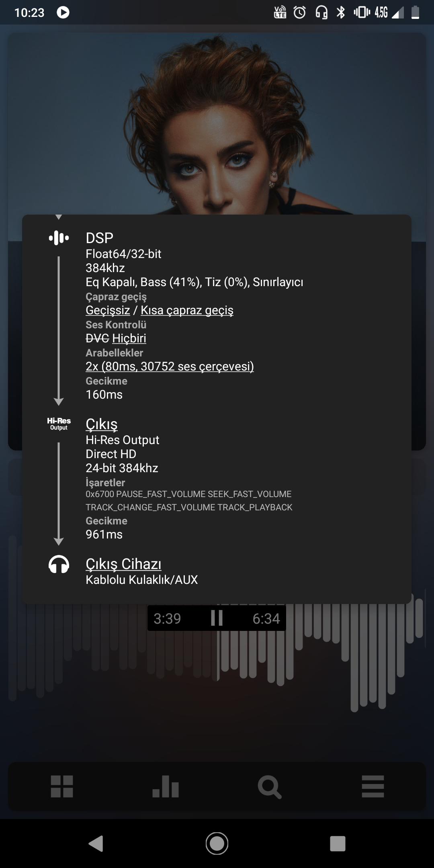The width and height of the screenshot is (434, 868).
Task: Open the Çıkış Cihazı device settings
Action: [x=123, y=564]
